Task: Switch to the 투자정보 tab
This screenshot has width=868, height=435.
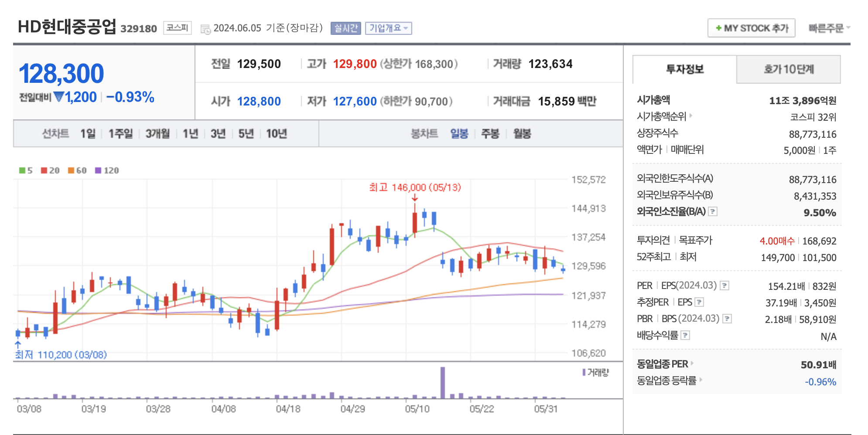Action: pos(685,69)
